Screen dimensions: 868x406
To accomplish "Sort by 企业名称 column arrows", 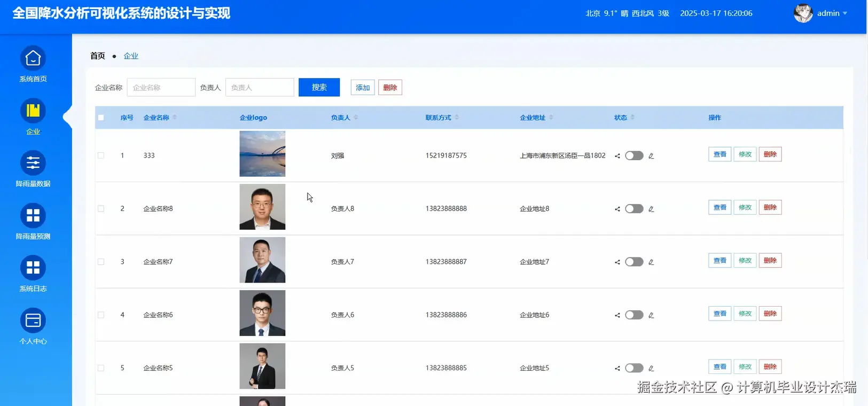I will click(175, 118).
